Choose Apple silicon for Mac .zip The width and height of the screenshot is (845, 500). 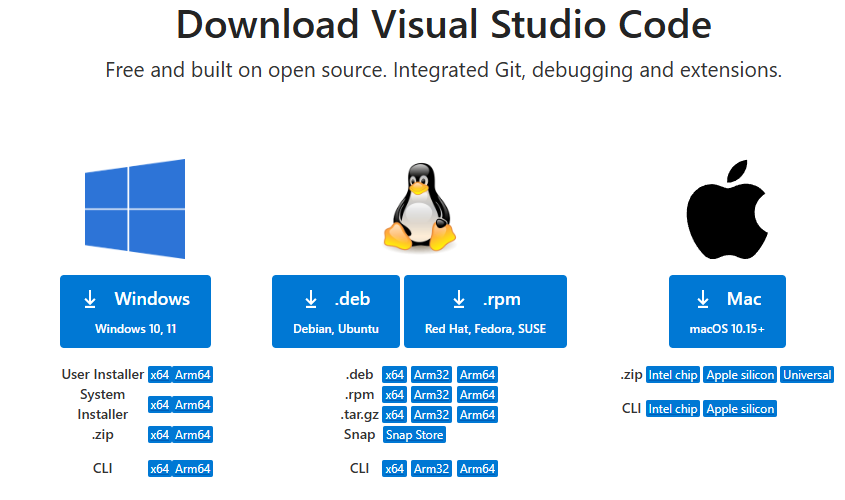pos(740,375)
